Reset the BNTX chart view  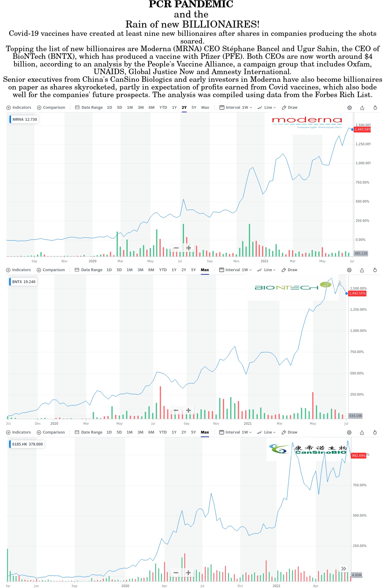point(375,270)
